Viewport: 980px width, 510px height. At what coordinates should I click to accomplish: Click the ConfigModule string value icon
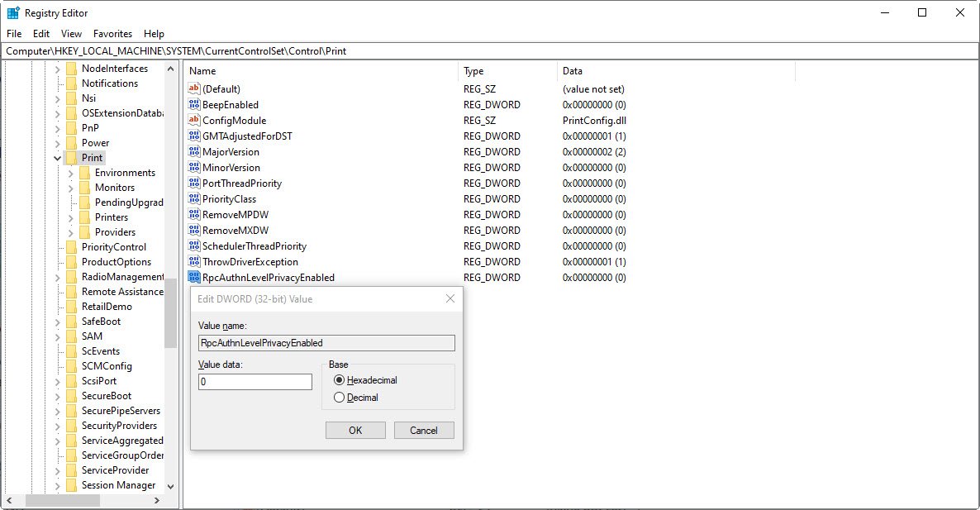[193, 120]
